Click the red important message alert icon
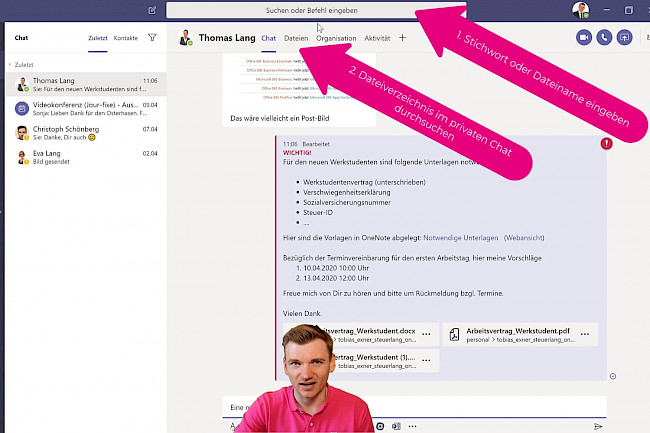650x433 pixels. (606, 144)
